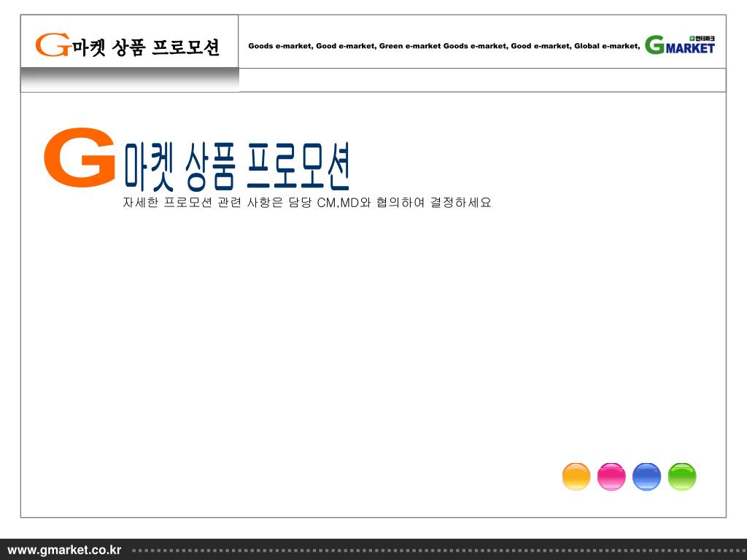
Task: Click the large blue 마켓 상품 프로모션 heading
Action: (x=237, y=167)
